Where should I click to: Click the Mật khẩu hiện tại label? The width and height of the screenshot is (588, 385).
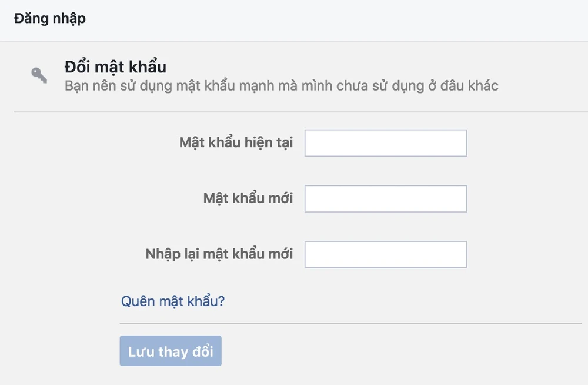pyautogui.click(x=236, y=143)
